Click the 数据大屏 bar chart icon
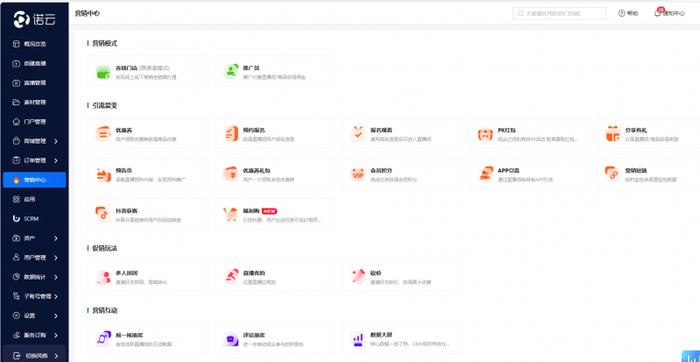The image size is (700, 362). 358,339
